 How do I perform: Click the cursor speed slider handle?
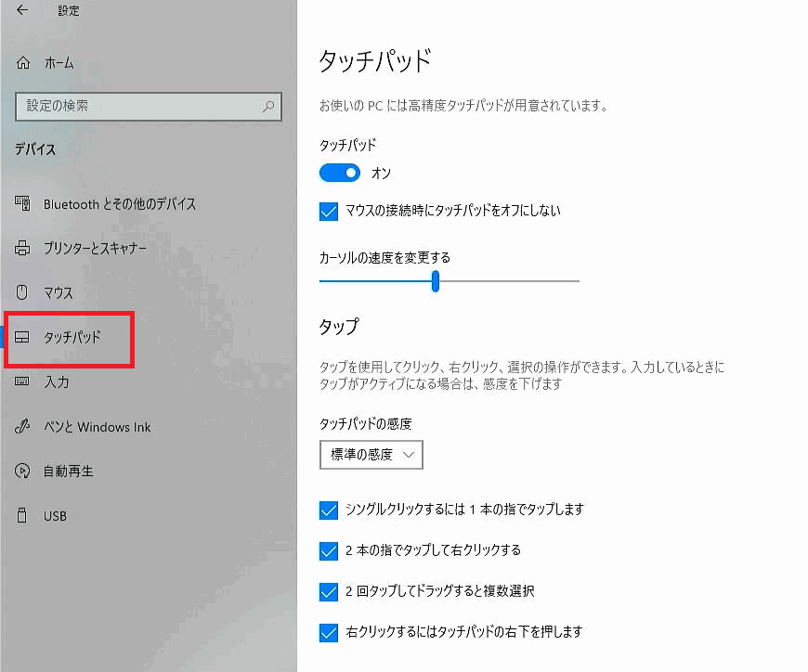(436, 281)
